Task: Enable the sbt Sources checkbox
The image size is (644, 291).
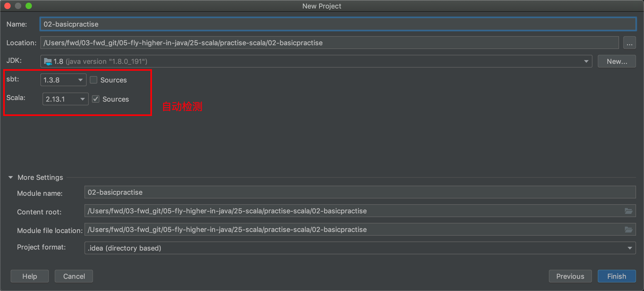Action: [94, 80]
